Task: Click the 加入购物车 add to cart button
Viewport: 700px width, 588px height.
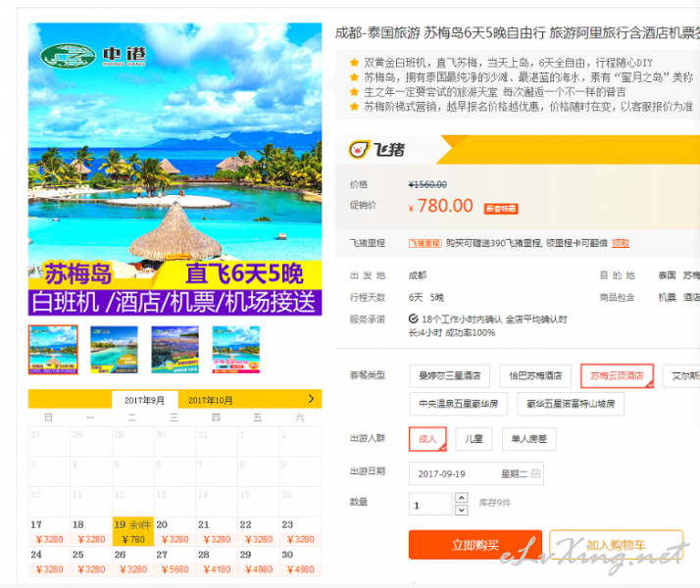Action: point(616,545)
